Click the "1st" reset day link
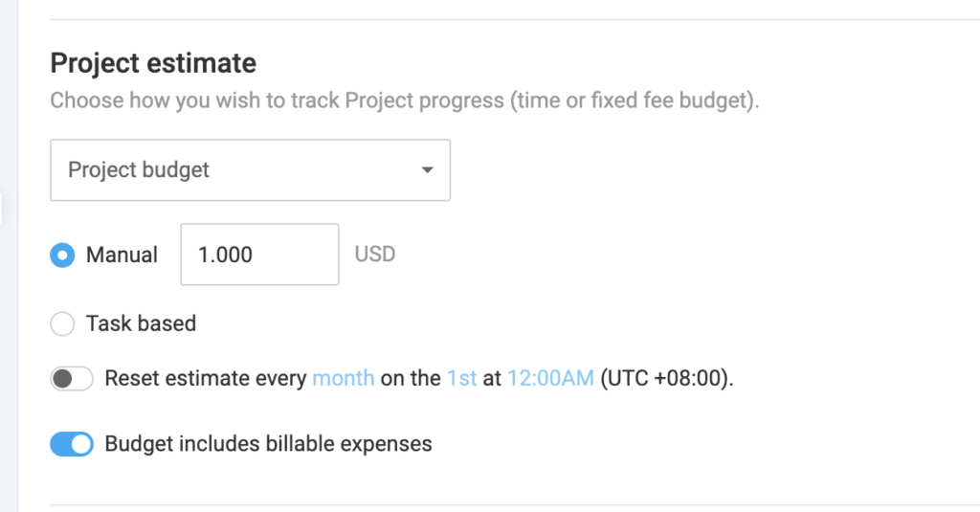Image resolution: width=980 pixels, height=512 pixels. point(461,378)
